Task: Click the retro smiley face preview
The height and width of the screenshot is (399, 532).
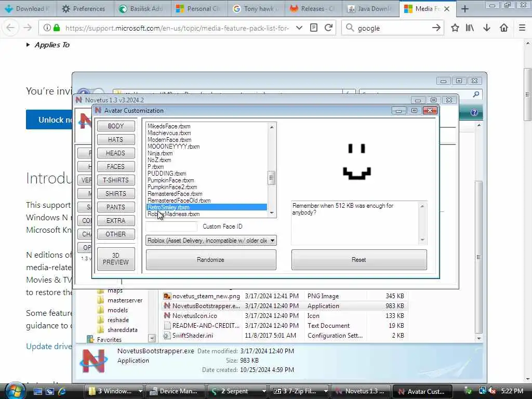Action: click(x=356, y=162)
